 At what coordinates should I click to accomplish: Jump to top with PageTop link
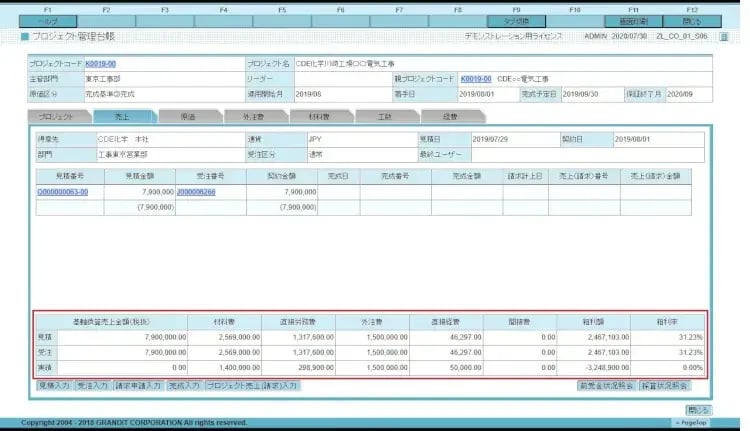(693, 423)
